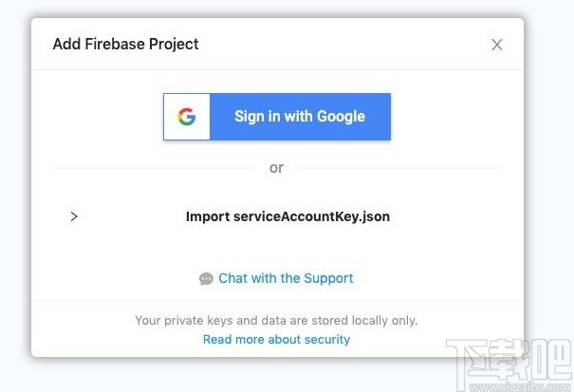Screen dimensions: 574x392
Task: Open the Chat with the Support link
Action: pyautogui.click(x=285, y=278)
